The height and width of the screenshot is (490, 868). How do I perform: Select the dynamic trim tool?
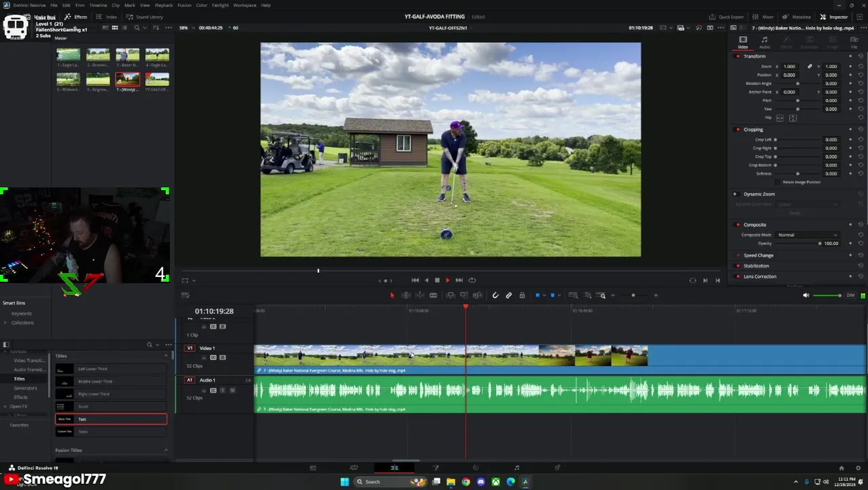coord(420,295)
